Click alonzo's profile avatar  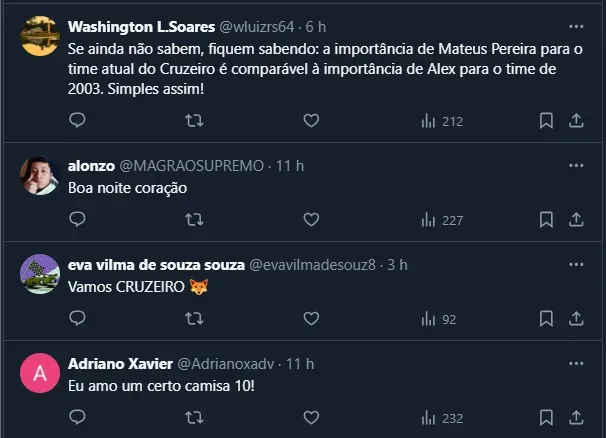(x=40, y=176)
